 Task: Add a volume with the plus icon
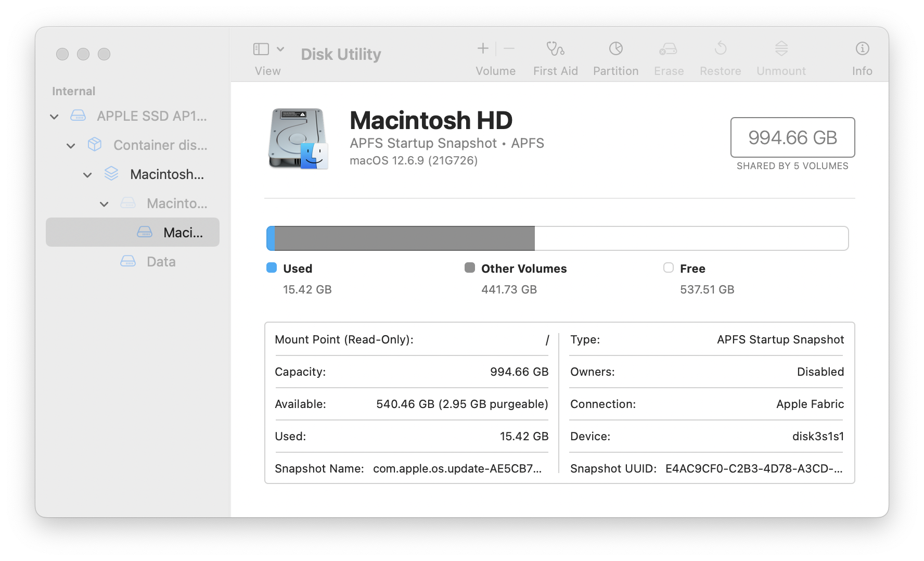click(x=483, y=48)
